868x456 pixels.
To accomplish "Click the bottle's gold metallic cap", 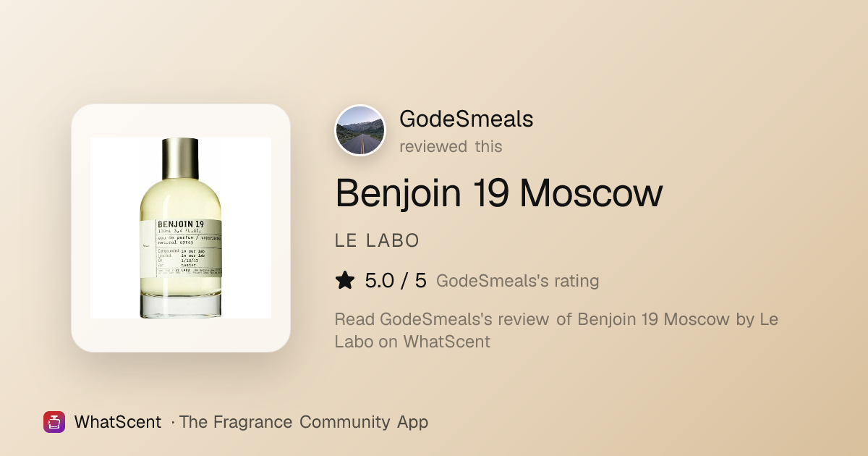I will point(181,159).
